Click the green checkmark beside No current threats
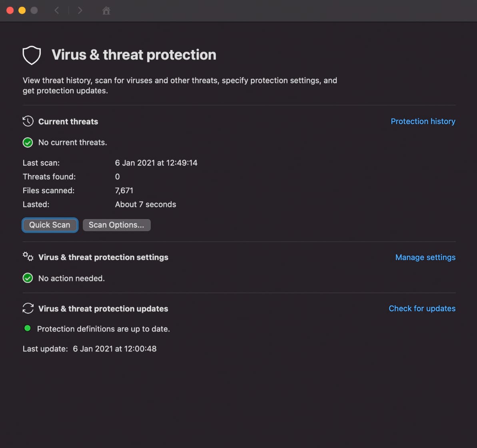Image resolution: width=477 pixels, height=448 pixels. pos(28,142)
